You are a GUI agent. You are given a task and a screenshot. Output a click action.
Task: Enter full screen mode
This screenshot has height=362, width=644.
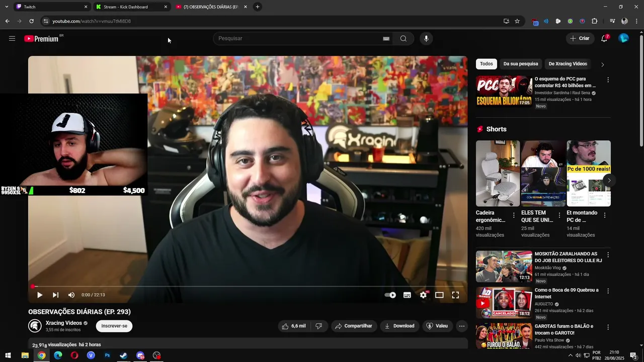tap(455, 295)
